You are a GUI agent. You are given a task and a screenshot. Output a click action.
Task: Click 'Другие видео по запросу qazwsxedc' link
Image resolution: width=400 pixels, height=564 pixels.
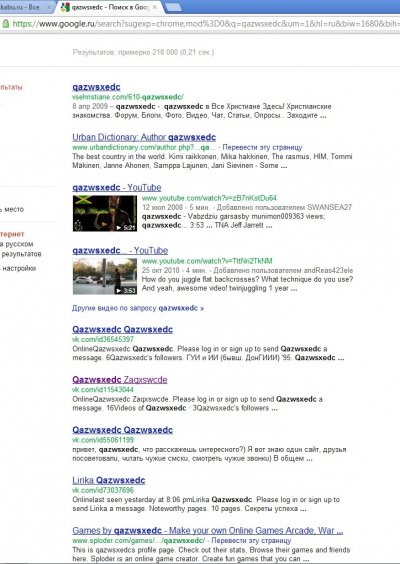point(138,308)
